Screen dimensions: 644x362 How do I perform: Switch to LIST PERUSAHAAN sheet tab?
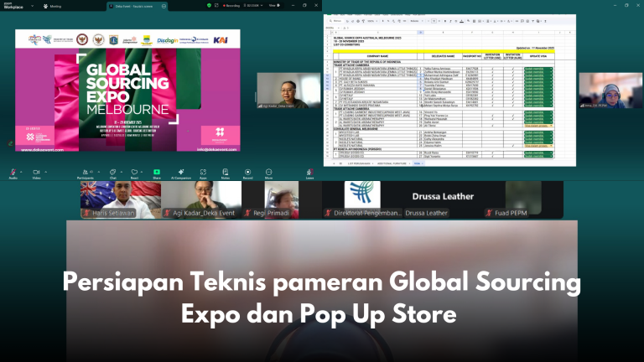tap(359, 163)
